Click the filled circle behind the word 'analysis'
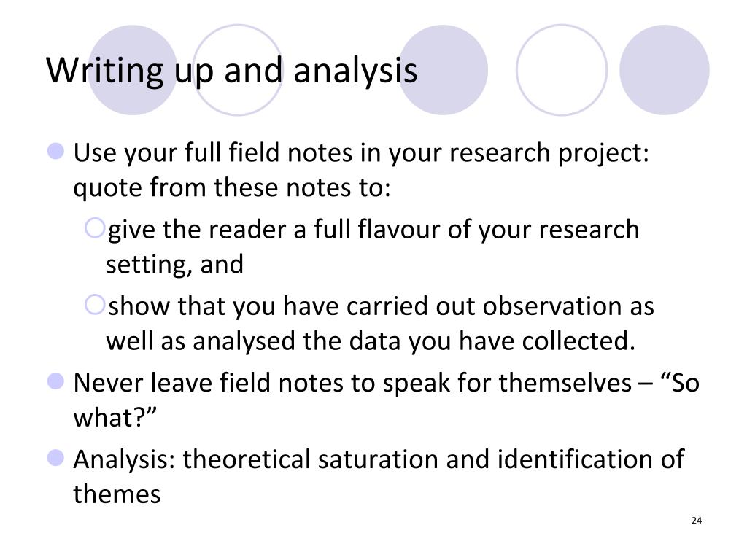747x560 pixels. [x=443, y=70]
